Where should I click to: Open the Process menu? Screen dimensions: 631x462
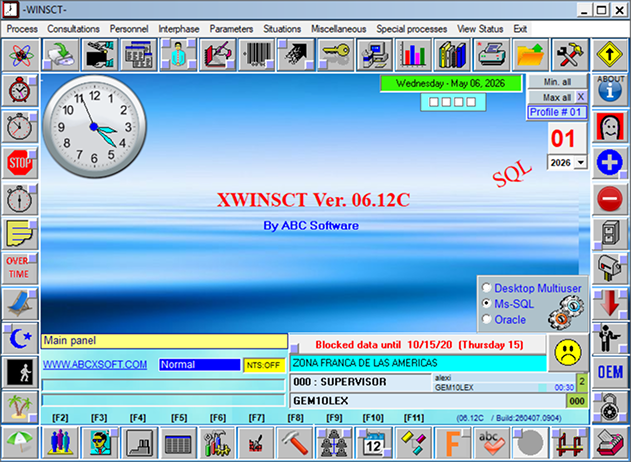pos(22,29)
